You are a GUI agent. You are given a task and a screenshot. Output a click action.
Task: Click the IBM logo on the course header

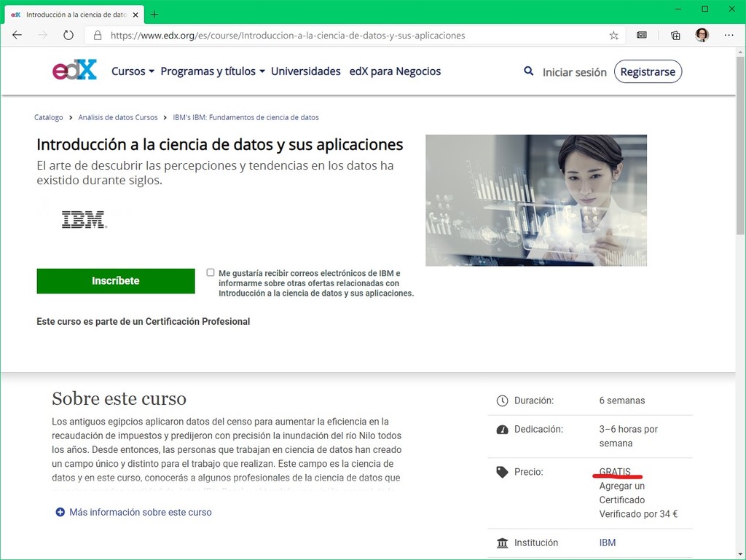(83, 219)
